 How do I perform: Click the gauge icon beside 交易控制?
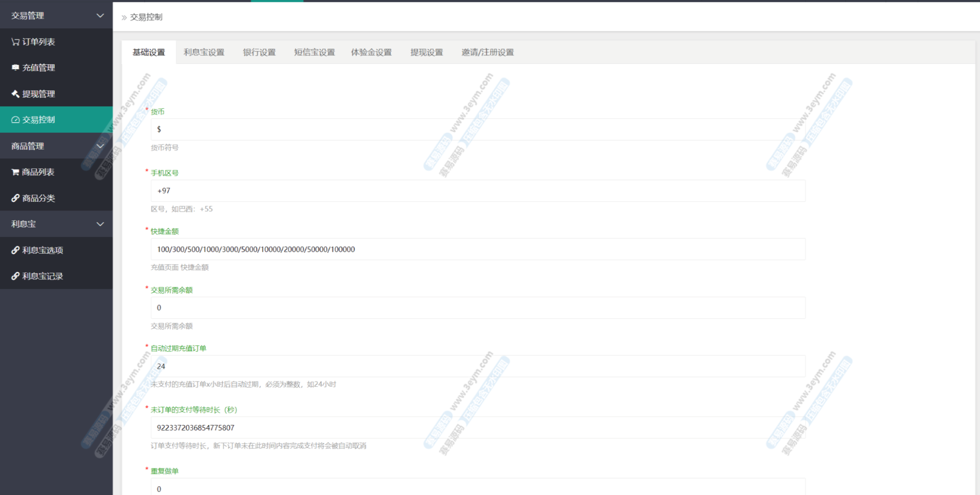[x=15, y=120]
